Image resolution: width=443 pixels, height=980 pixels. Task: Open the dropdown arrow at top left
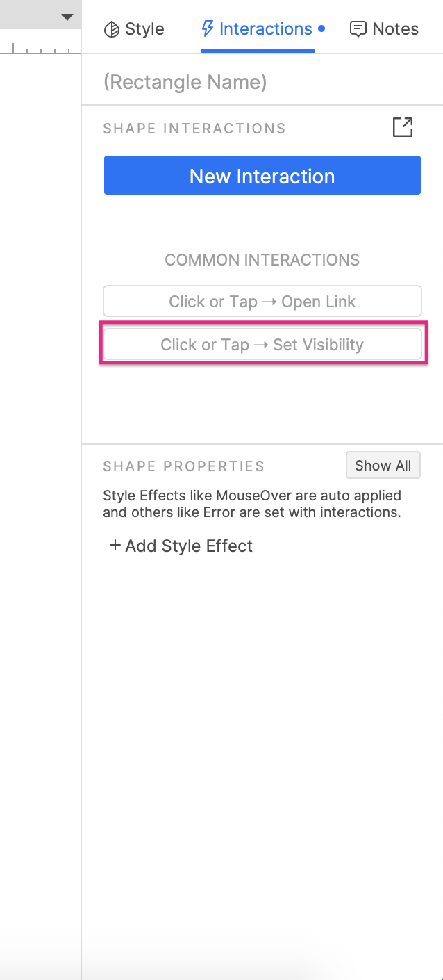tap(67, 17)
